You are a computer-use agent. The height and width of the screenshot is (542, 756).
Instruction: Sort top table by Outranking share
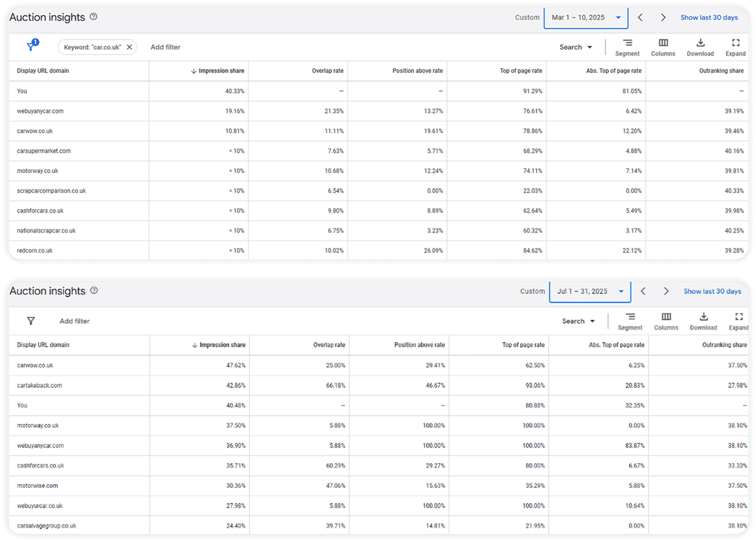(721, 71)
